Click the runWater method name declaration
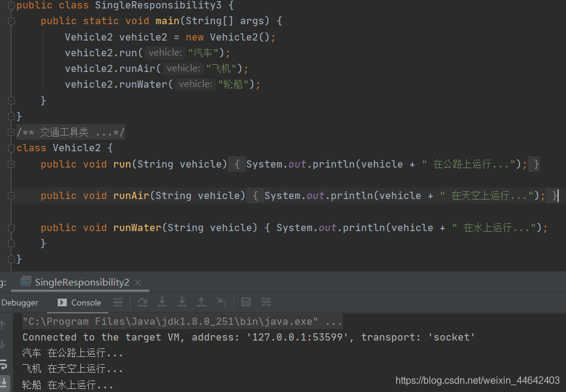 137,228
